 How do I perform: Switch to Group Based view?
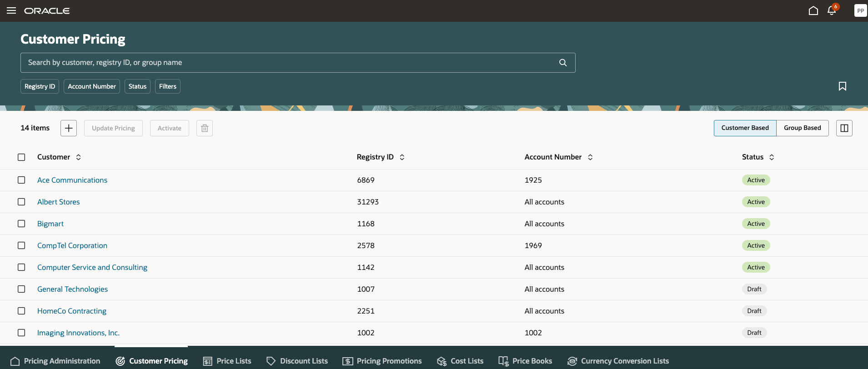[802, 128]
